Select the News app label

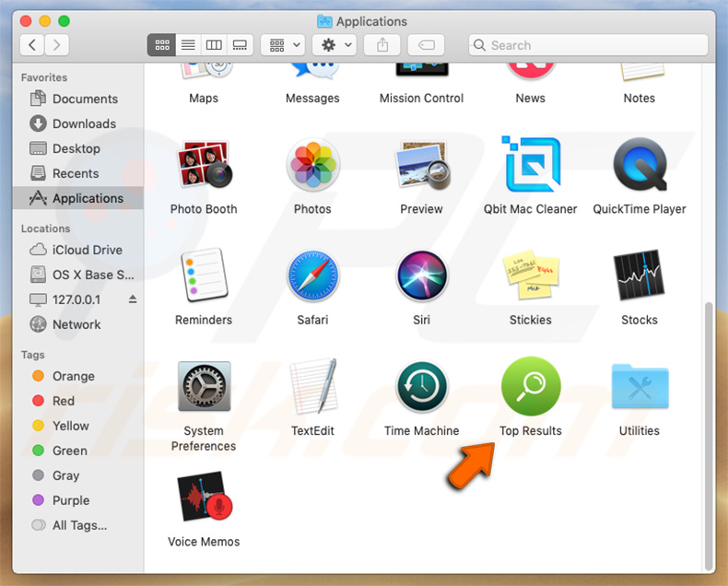click(x=531, y=99)
